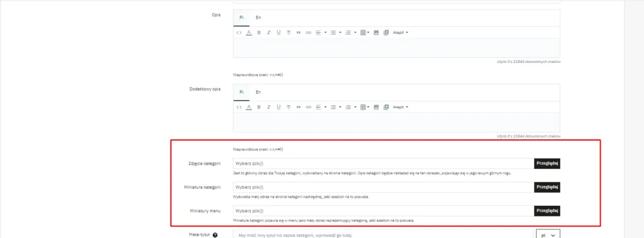Switch Opis editor to Pl tab
The height and width of the screenshot is (238, 644).
click(241, 18)
